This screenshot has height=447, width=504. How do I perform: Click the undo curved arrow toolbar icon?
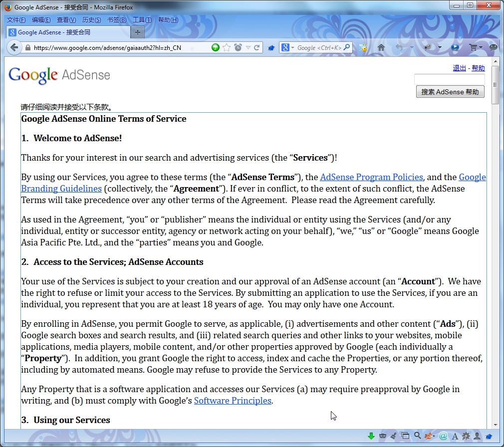coord(399,47)
